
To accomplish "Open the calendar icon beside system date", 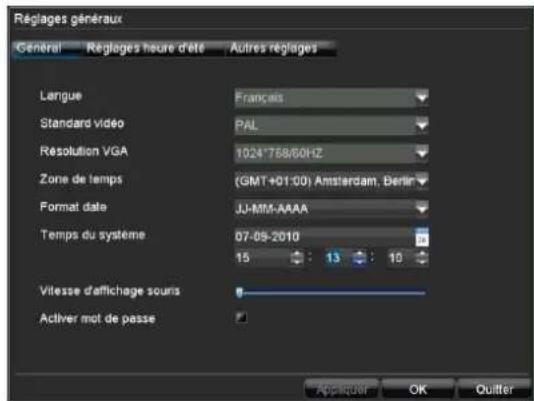I will tap(422, 236).
